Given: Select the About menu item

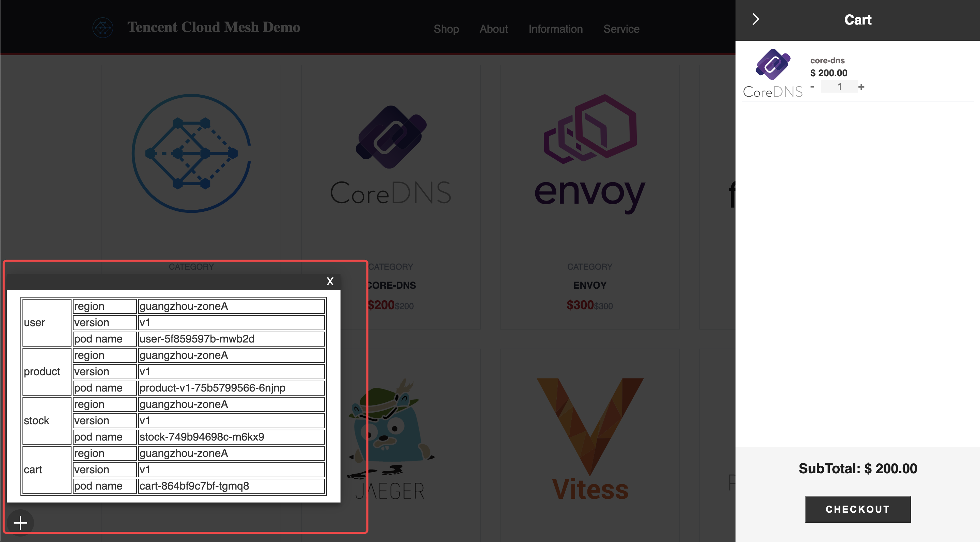Looking at the screenshot, I should (493, 29).
